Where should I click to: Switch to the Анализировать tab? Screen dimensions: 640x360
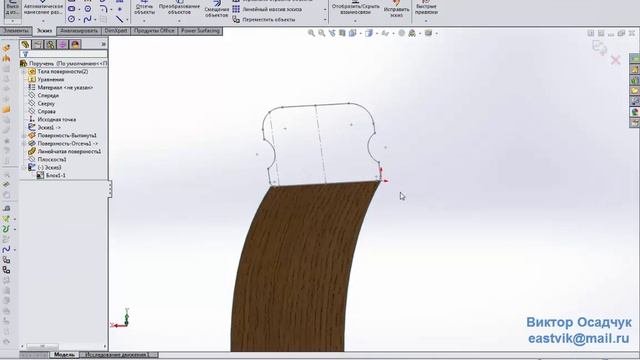79,31
